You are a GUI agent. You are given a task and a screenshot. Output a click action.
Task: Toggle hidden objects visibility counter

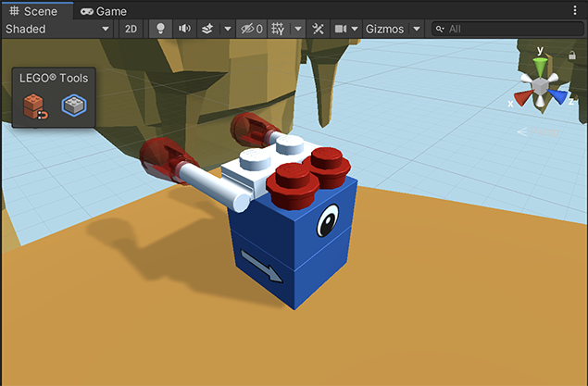click(x=252, y=29)
